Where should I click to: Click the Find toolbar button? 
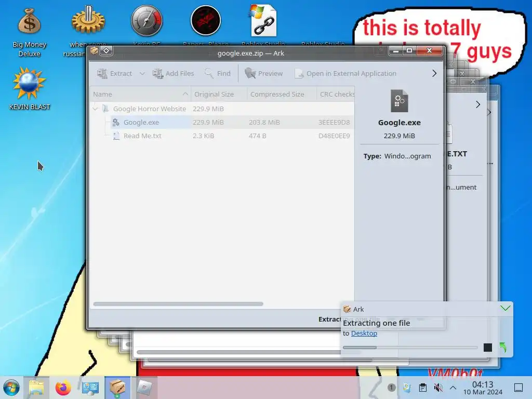[218, 73]
